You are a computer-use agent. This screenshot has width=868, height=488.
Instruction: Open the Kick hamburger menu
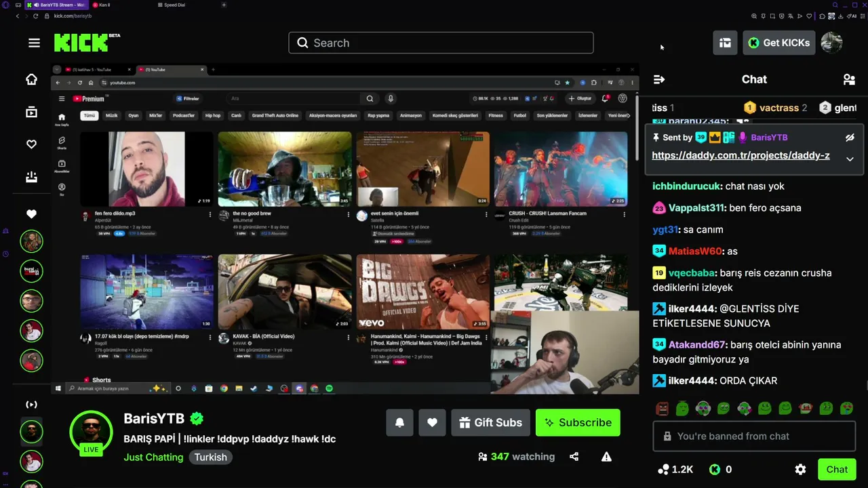click(34, 43)
